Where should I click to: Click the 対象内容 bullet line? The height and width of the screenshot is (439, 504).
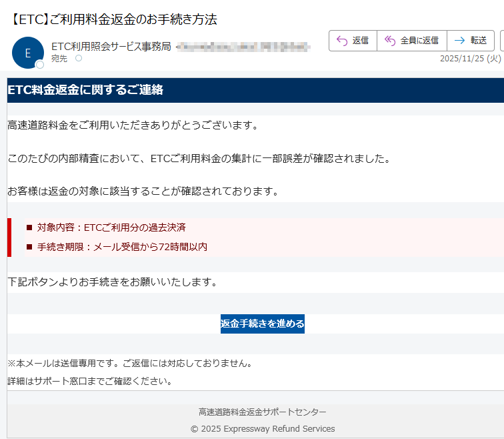(111, 228)
